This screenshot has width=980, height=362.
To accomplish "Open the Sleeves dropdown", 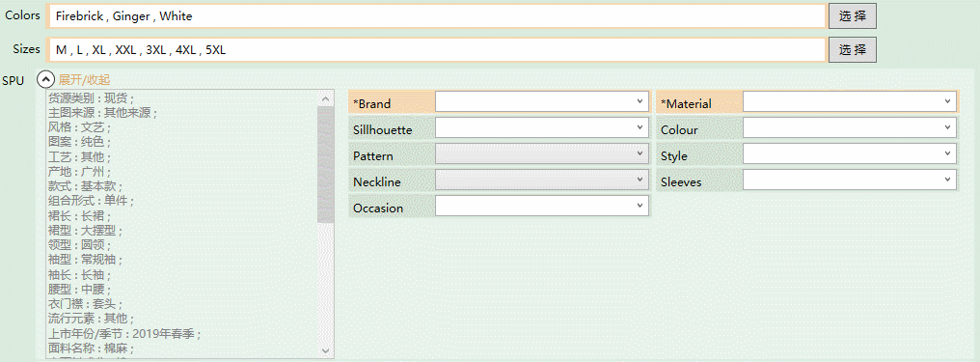I will 850,181.
